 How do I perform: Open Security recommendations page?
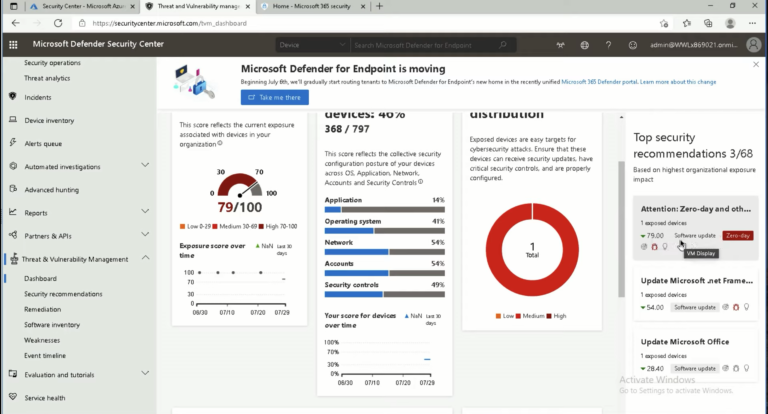(x=63, y=294)
